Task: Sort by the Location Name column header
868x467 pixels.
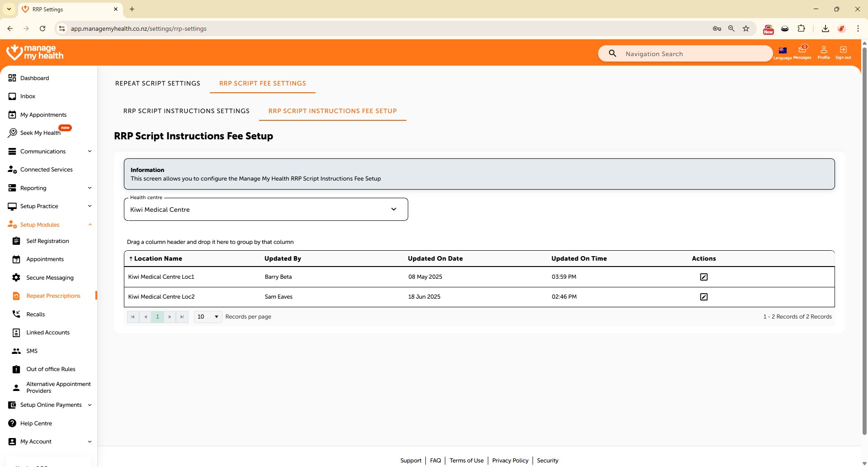Action: coord(158,259)
